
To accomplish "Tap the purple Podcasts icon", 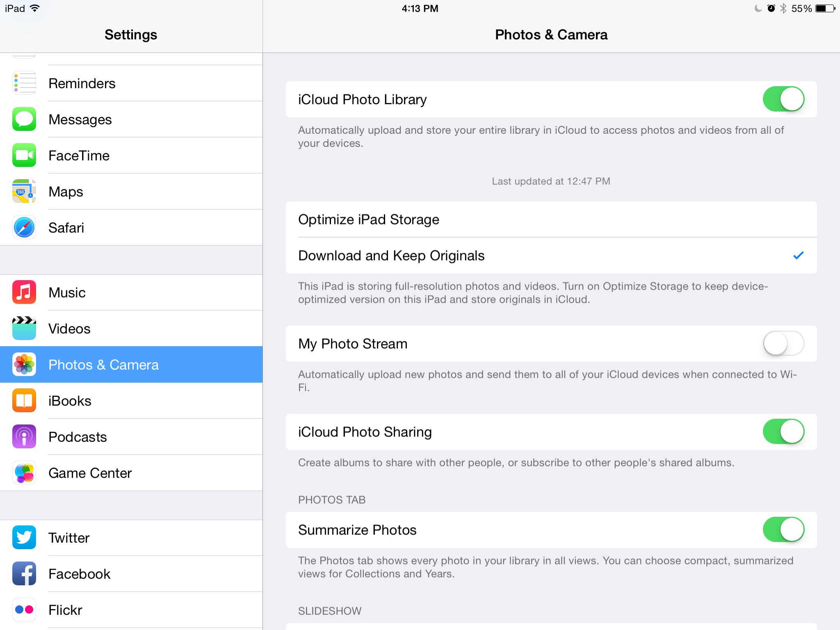I will [24, 437].
